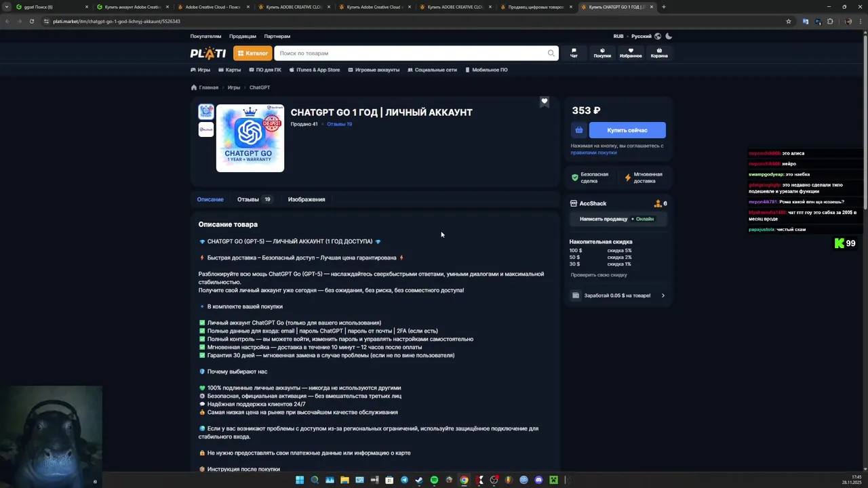Open a new browser tab

pyautogui.click(x=663, y=7)
